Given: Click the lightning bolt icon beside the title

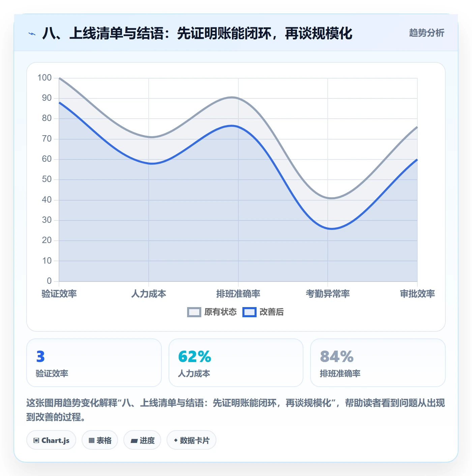Looking at the screenshot, I should (32, 34).
